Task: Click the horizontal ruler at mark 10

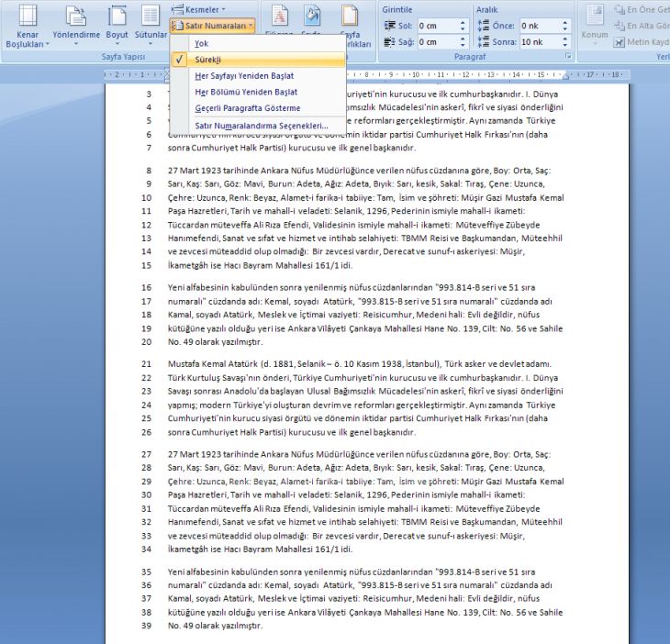Action: tap(416, 74)
